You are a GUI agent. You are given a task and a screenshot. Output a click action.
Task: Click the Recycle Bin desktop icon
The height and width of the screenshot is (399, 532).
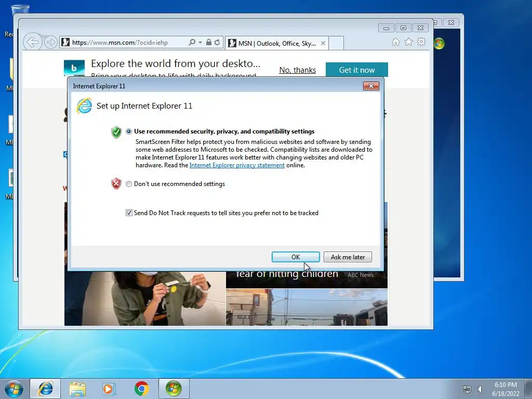20,10
